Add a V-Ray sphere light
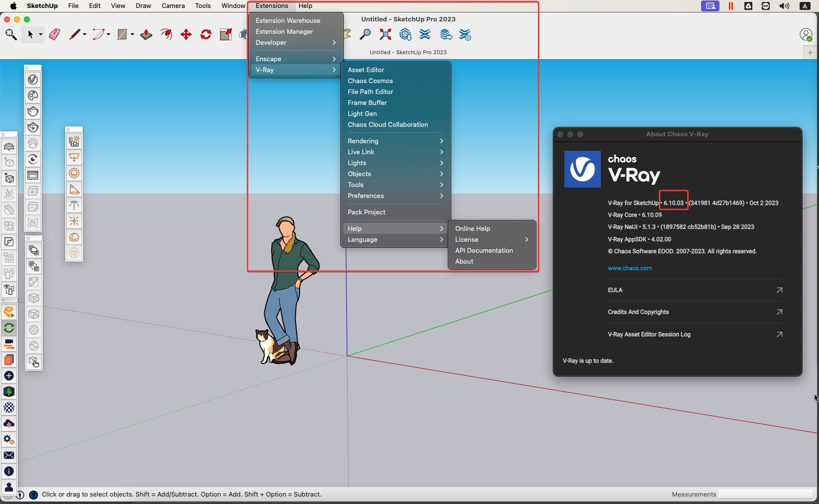This screenshot has height=504, width=819. click(74, 174)
